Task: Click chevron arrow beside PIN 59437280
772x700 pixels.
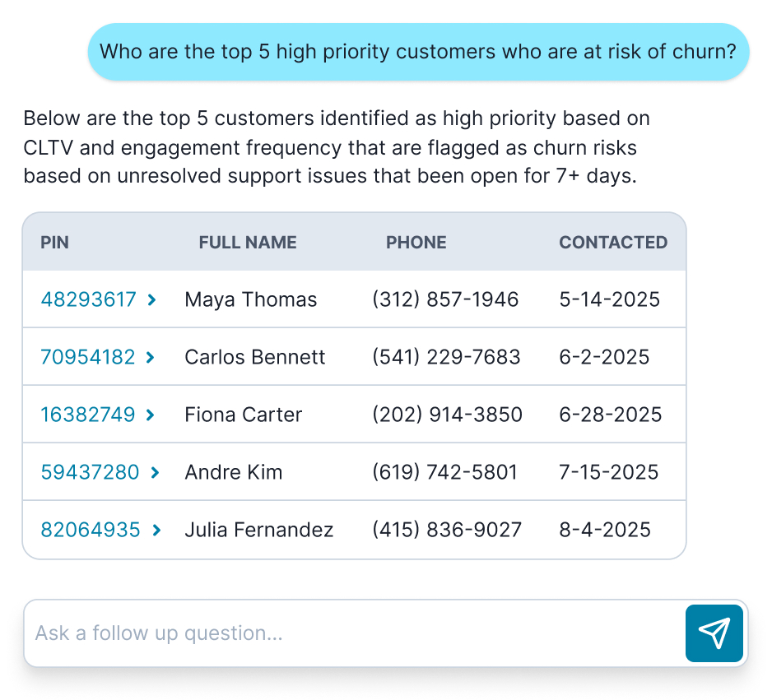Action: [x=155, y=472]
